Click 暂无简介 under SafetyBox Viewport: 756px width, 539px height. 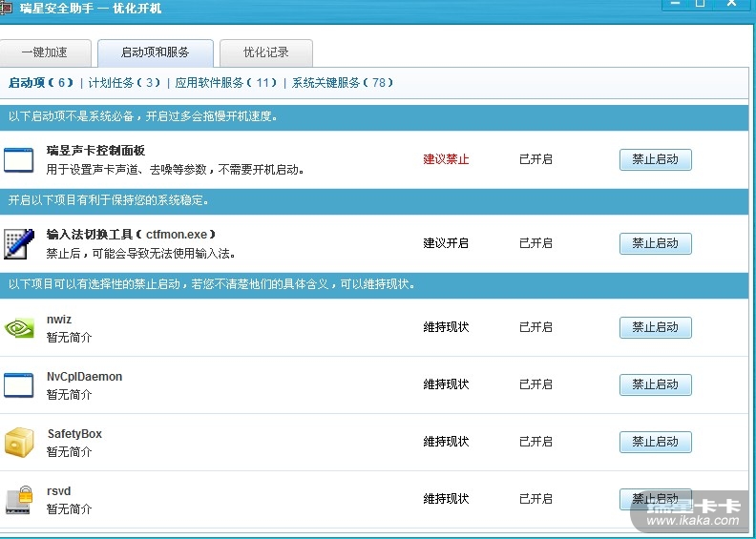click(69, 452)
